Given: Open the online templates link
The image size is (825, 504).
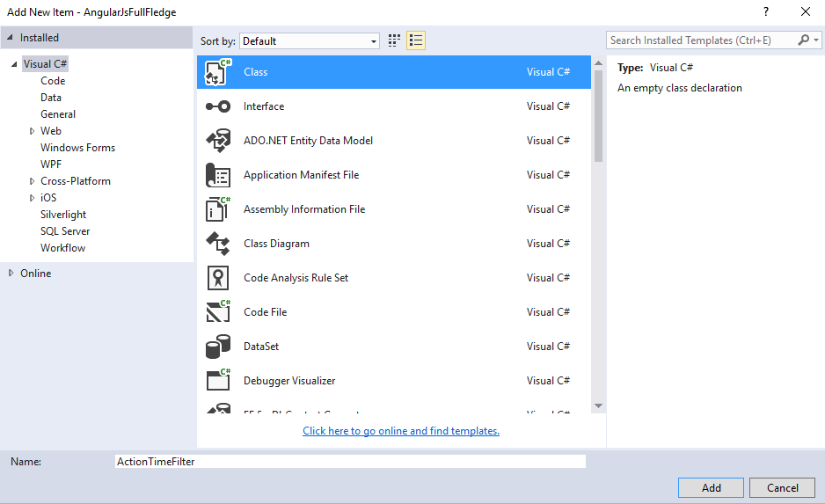Looking at the screenshot, I should tap(401, 431).
